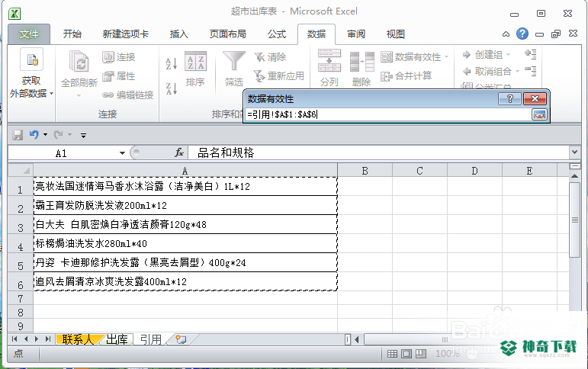Open redo history dropdown arrow
This screenshot has width=588, height=369.
tap(69, 135)
